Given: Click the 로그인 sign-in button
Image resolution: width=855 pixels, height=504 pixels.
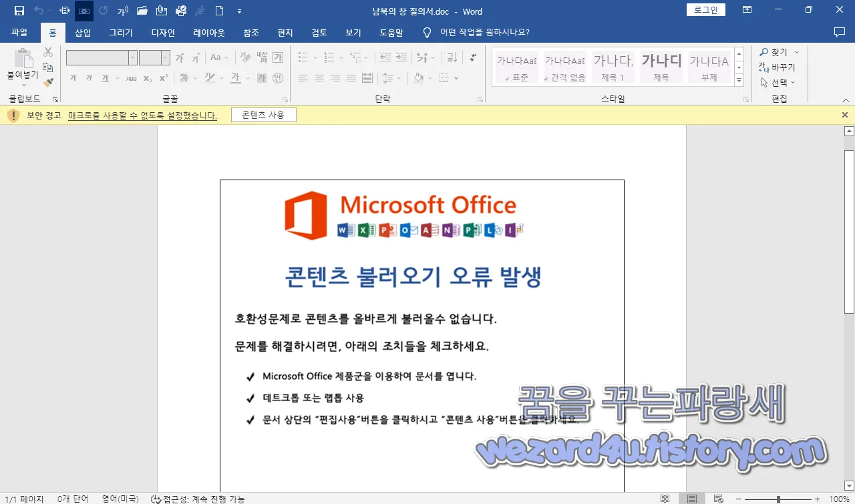Looking at the screenshot, I should point(706,9).
